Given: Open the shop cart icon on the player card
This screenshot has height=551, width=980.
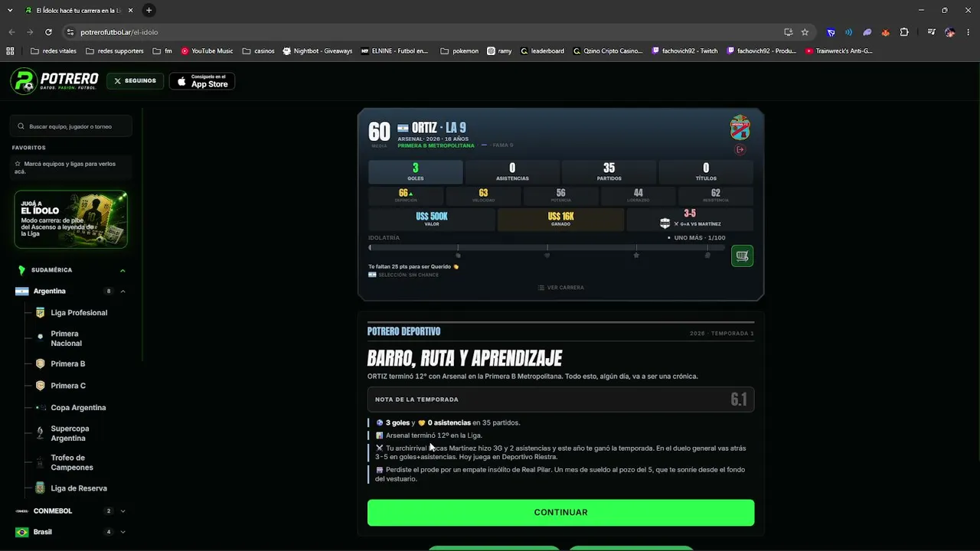Looking at the screenshot, I should 742,256.
